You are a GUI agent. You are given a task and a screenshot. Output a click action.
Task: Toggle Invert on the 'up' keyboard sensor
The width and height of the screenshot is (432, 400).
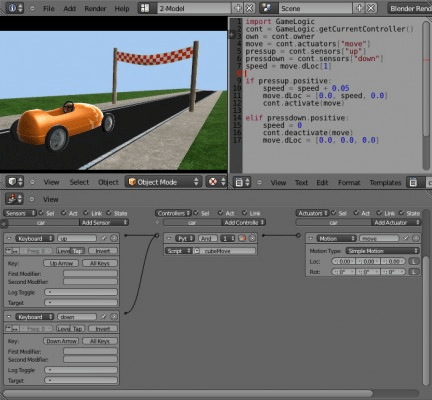[103, 251]
